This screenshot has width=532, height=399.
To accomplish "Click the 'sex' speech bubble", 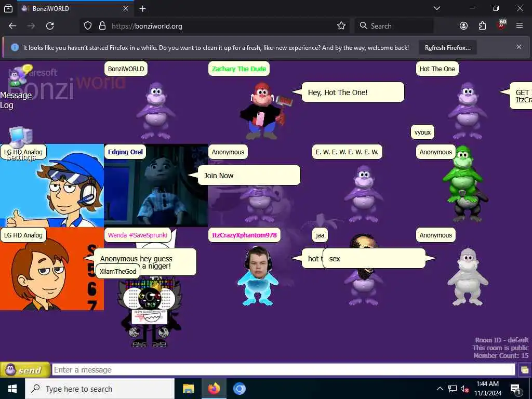I will [374, 259].
